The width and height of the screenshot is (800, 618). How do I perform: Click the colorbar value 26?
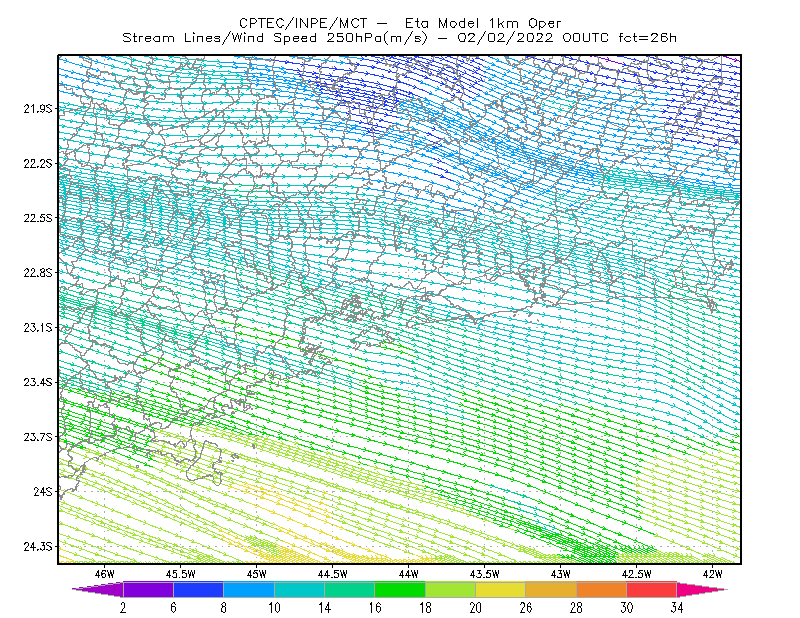(526, 608)
